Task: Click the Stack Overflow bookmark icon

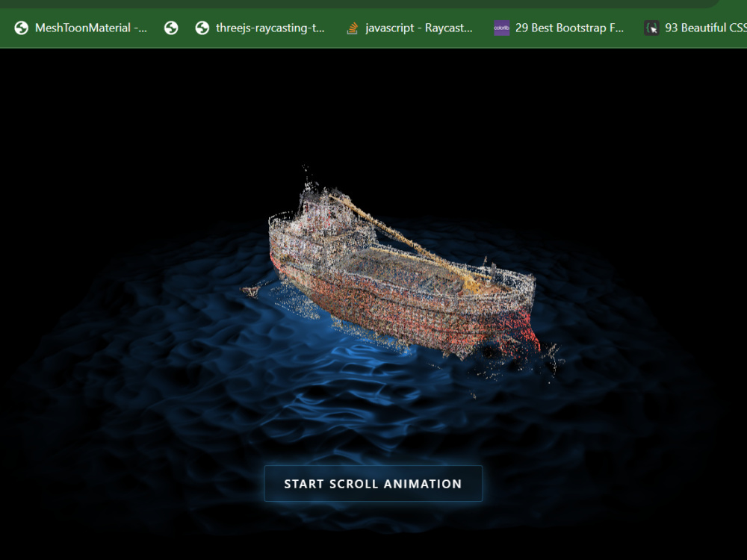Action: (352, 28)
